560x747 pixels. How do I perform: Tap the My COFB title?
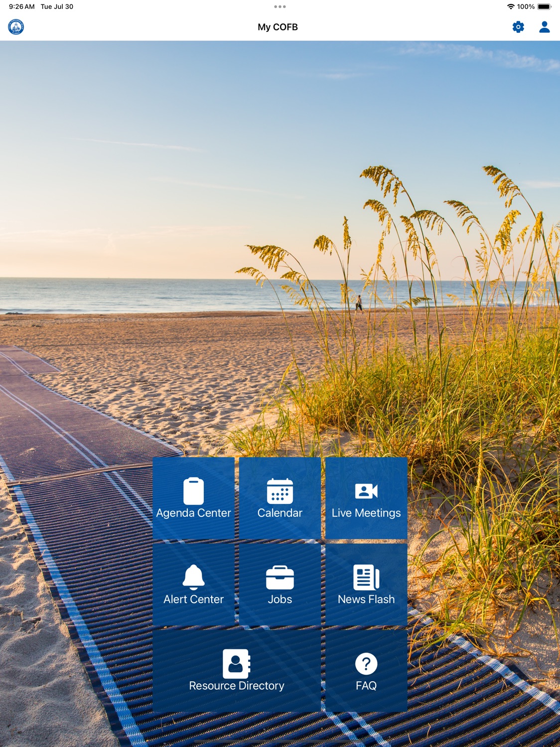(x=278, y=27)
